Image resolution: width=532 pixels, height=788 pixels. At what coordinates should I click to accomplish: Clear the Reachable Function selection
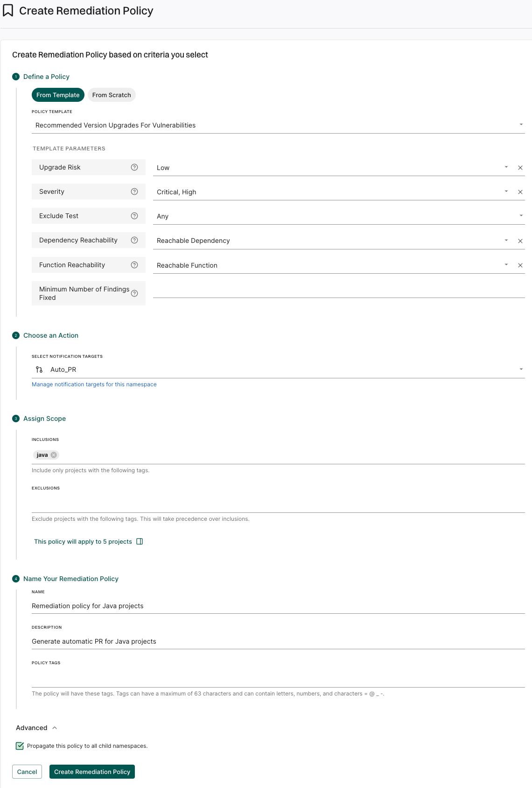(520, 265)
